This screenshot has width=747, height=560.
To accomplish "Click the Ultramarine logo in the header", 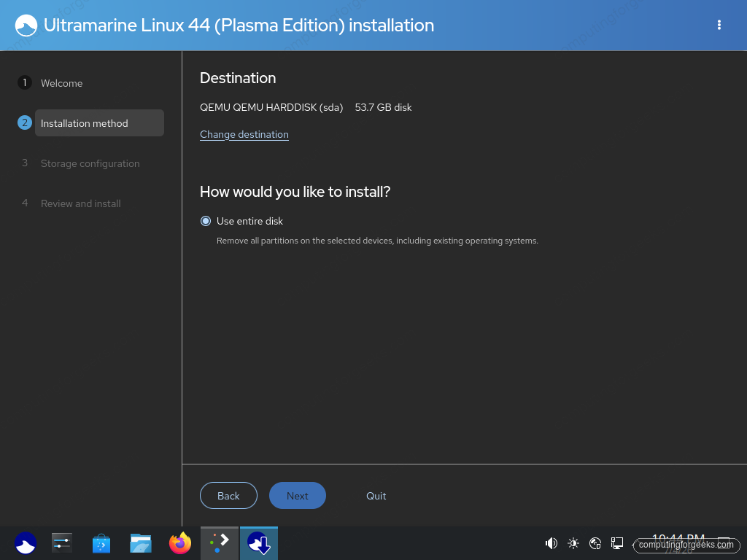I will [26, 26].
